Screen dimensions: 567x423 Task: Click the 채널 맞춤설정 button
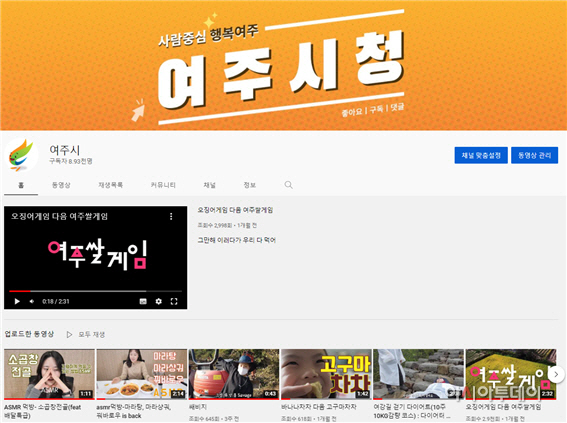(481, 155)
